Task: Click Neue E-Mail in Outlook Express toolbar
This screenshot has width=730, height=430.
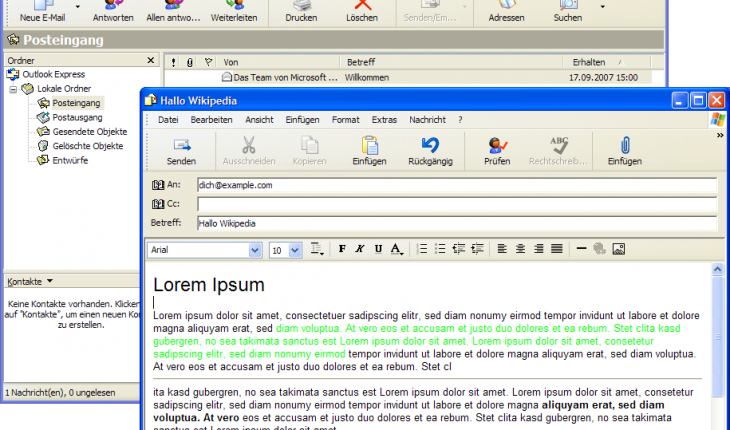Action: coord(42,12)
